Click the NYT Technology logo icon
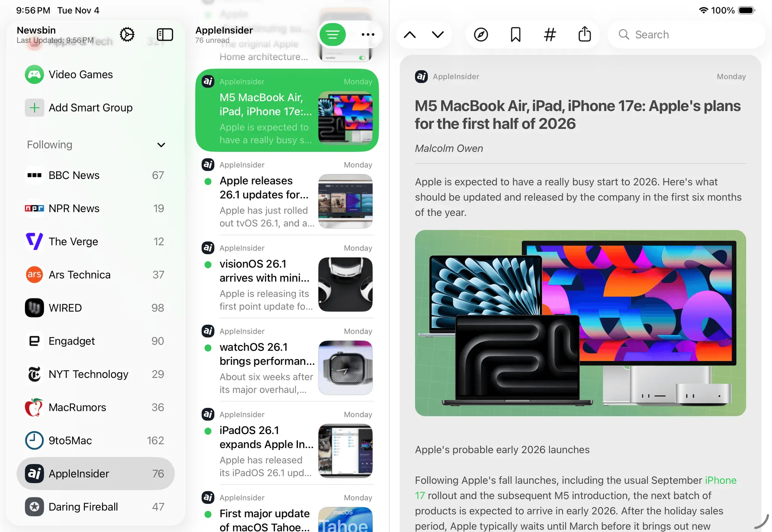 [34, 374]
